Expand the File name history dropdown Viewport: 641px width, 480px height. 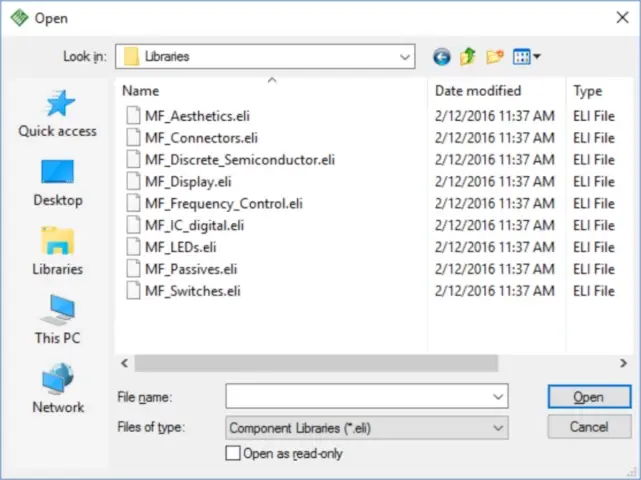tap(499, 397)
